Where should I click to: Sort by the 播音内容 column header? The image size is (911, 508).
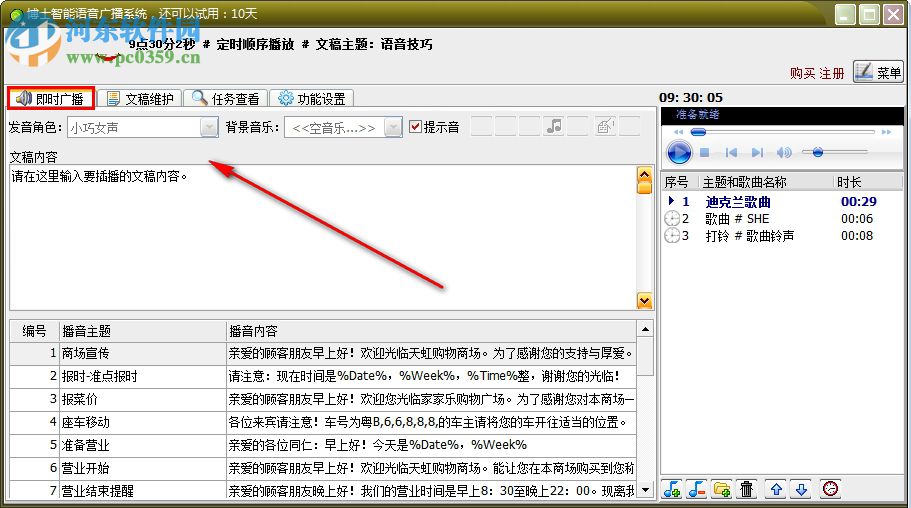tap(431, 331)
